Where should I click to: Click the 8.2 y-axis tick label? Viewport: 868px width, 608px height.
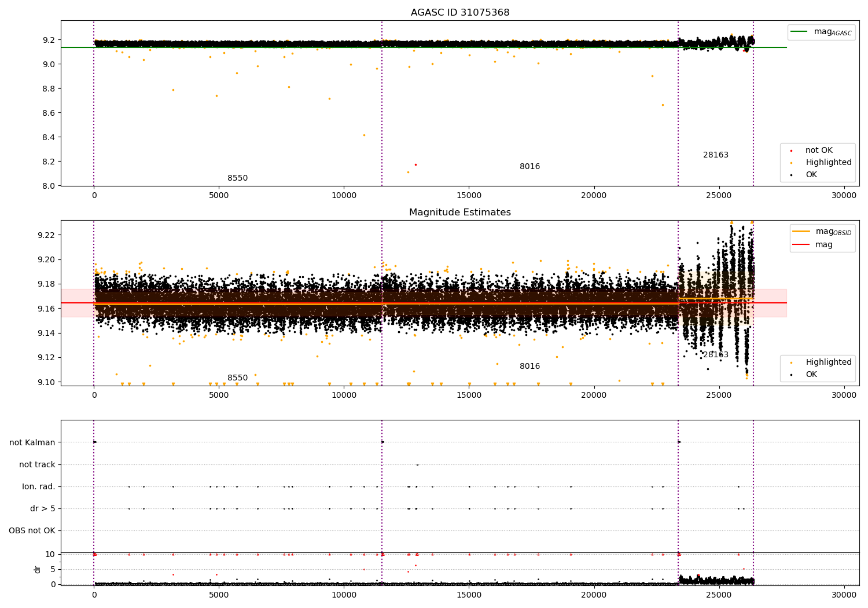[x=49, y=162]
